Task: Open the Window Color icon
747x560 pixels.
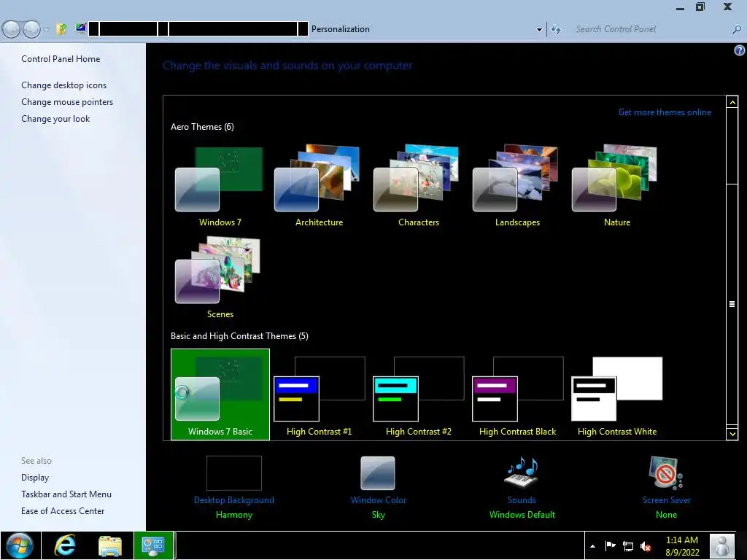Action: pos(378,472)
